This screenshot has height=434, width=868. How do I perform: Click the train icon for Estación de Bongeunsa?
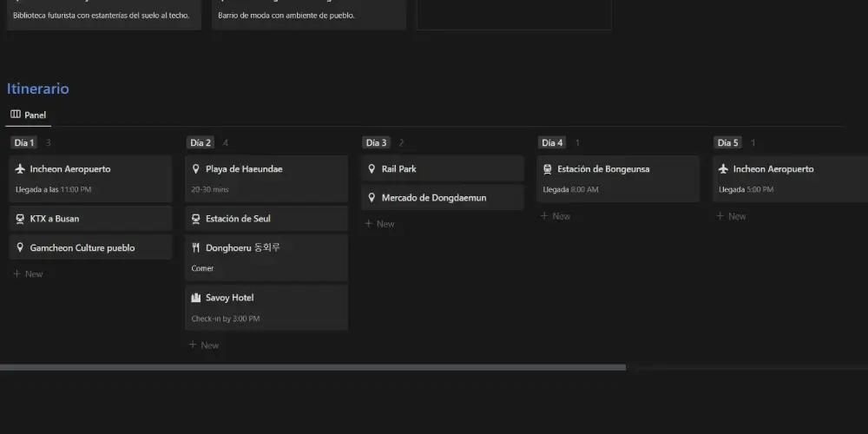pos(548,169)
